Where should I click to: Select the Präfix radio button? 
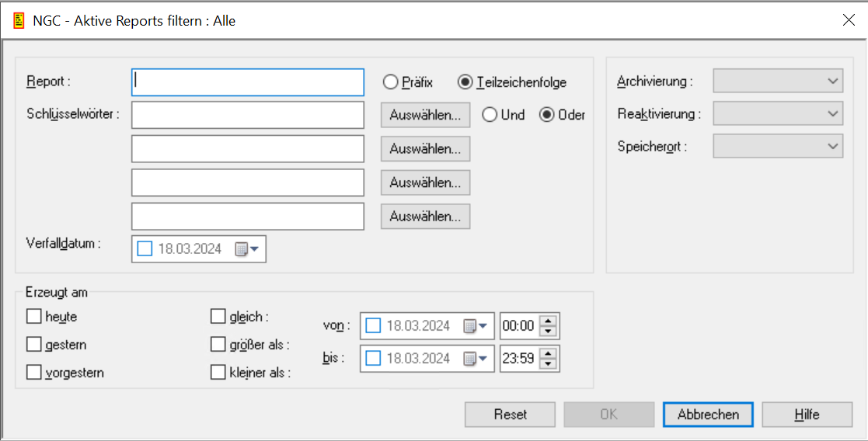390,82
